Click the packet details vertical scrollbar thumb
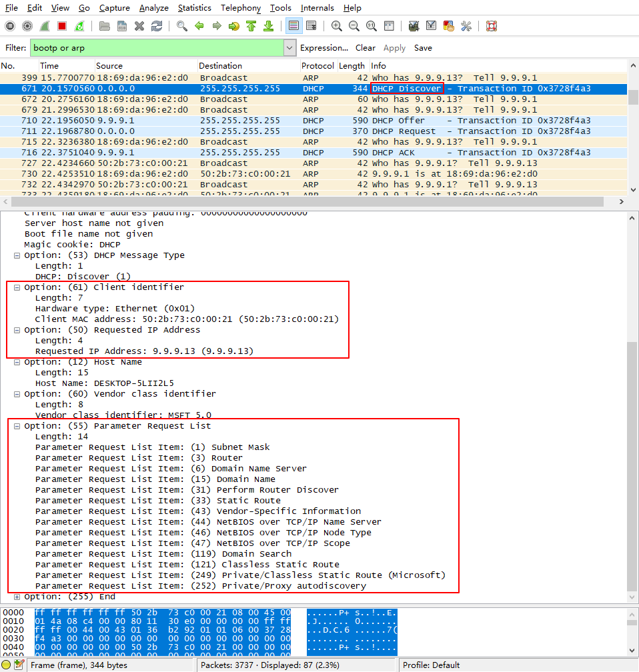Screen dimensions: 639x672 632,466
